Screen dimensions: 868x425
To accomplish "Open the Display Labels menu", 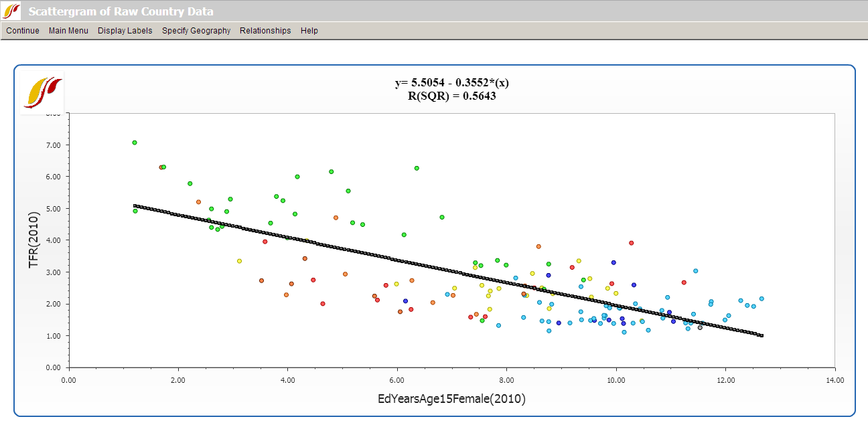I will 125,31.
